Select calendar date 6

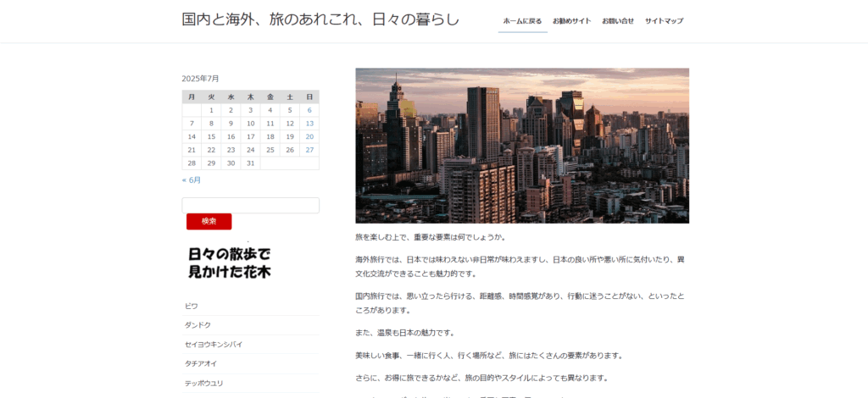tap(309, 110)
